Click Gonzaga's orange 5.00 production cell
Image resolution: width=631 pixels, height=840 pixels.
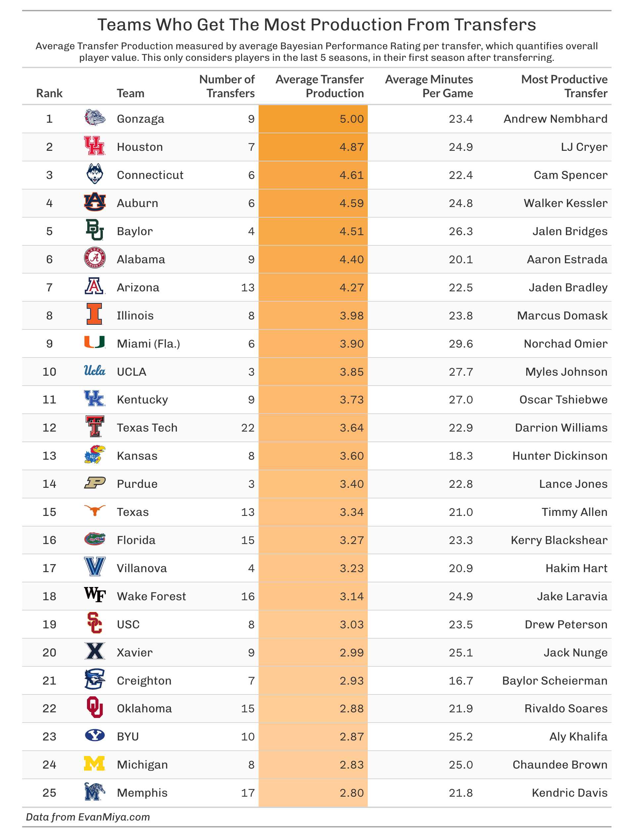(313, 119)
